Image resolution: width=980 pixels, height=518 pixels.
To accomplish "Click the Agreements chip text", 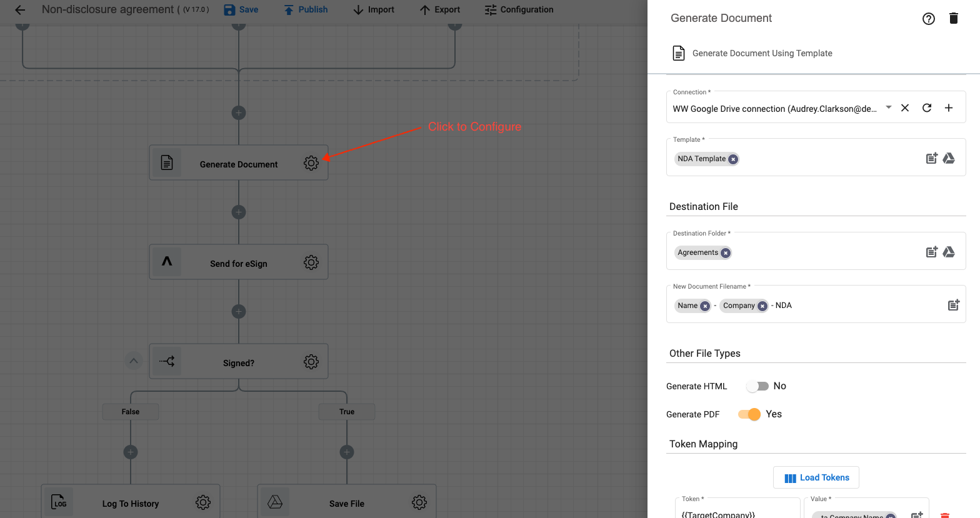I will [x=698, y=252].
